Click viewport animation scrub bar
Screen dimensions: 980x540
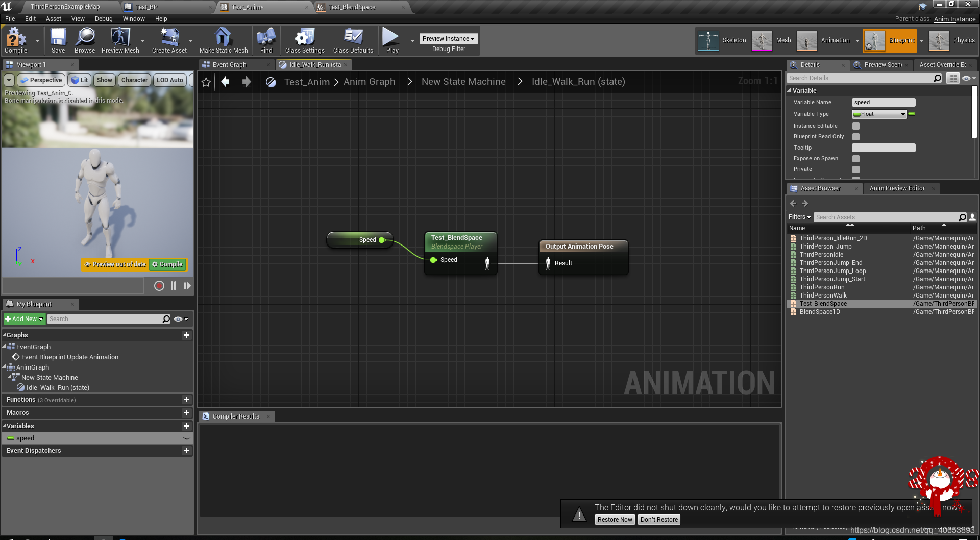[73, 286]
